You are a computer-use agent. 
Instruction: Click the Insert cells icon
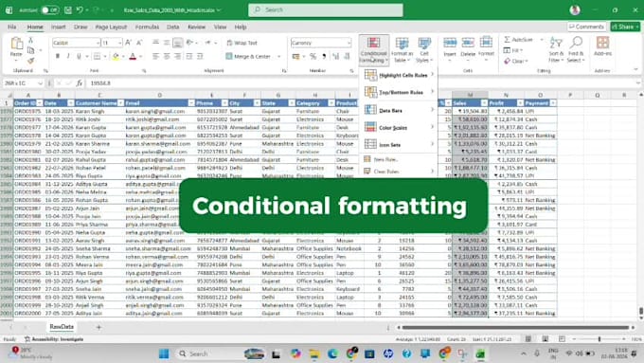pos(450,43)
